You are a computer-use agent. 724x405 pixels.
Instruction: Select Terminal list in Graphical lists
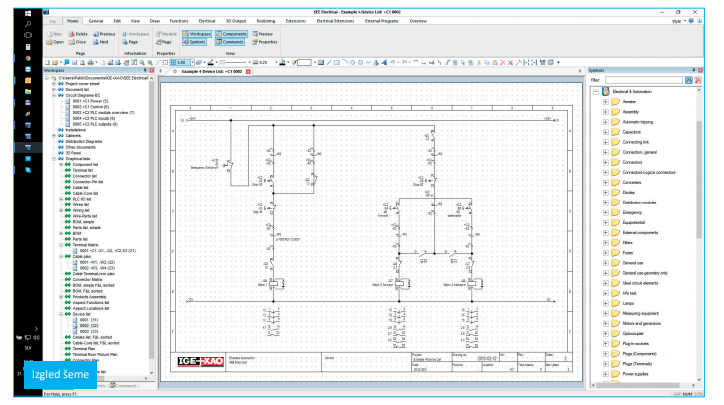tap(83, 170)
